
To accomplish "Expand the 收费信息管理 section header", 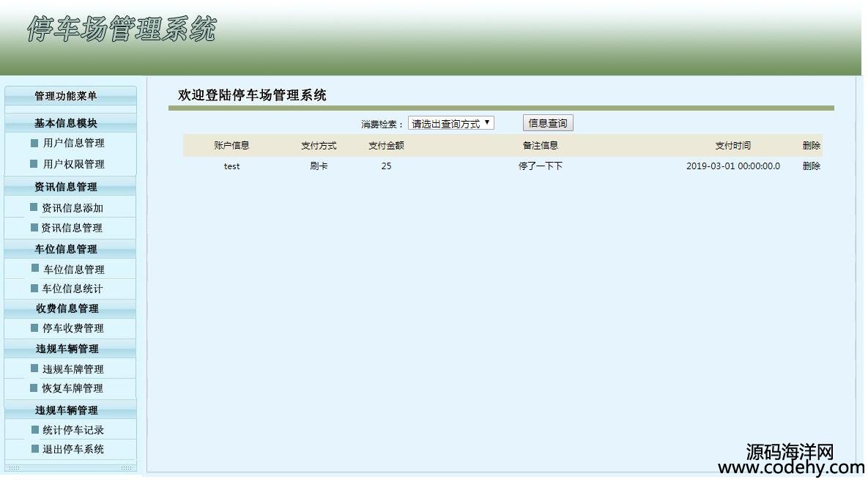I will [x=67, y=308].
